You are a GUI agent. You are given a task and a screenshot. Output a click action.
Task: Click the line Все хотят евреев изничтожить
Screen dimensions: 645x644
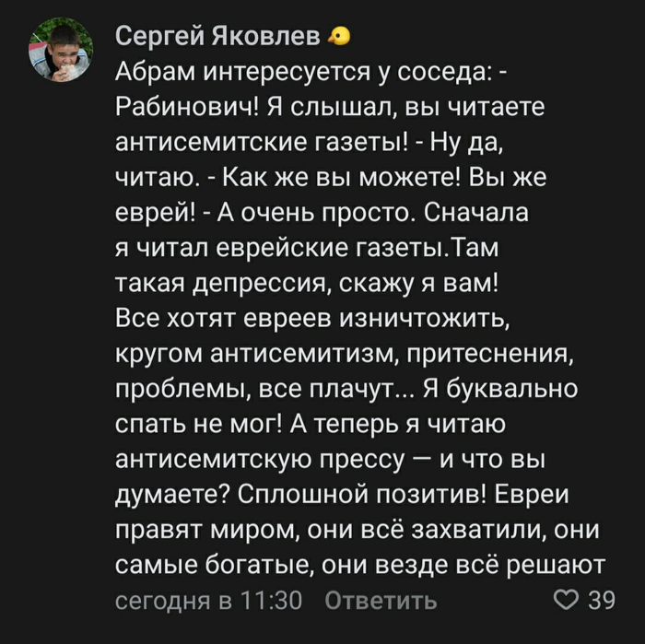pos(312,318)
